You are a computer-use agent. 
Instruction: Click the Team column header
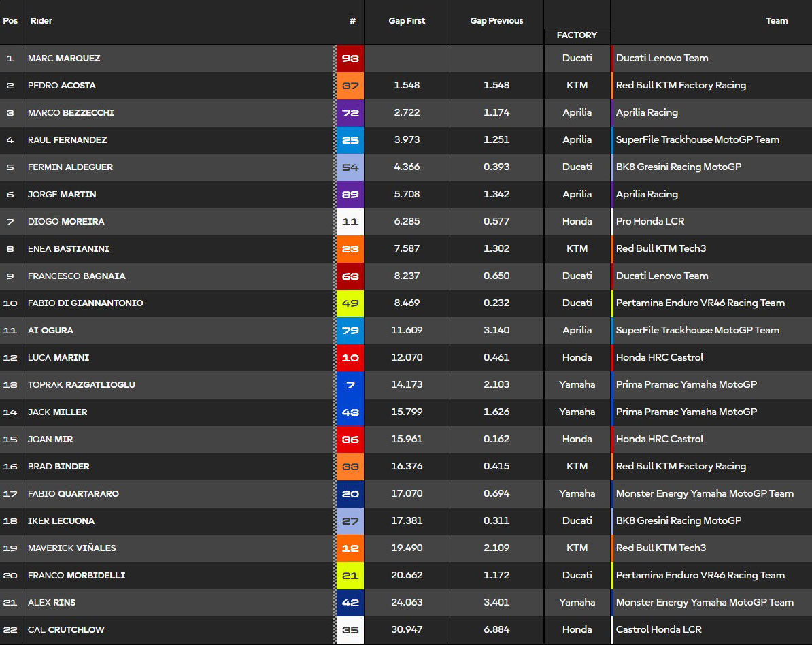click(x=776, y=21)
